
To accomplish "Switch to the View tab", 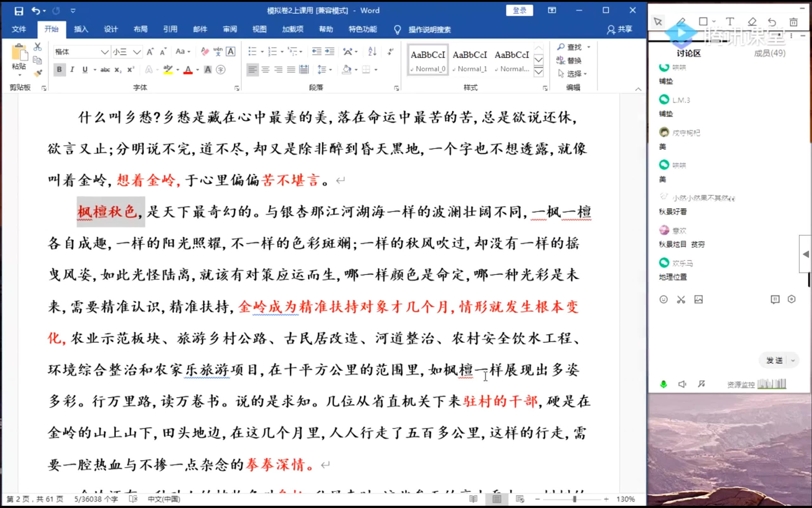I will coord(259,30).
